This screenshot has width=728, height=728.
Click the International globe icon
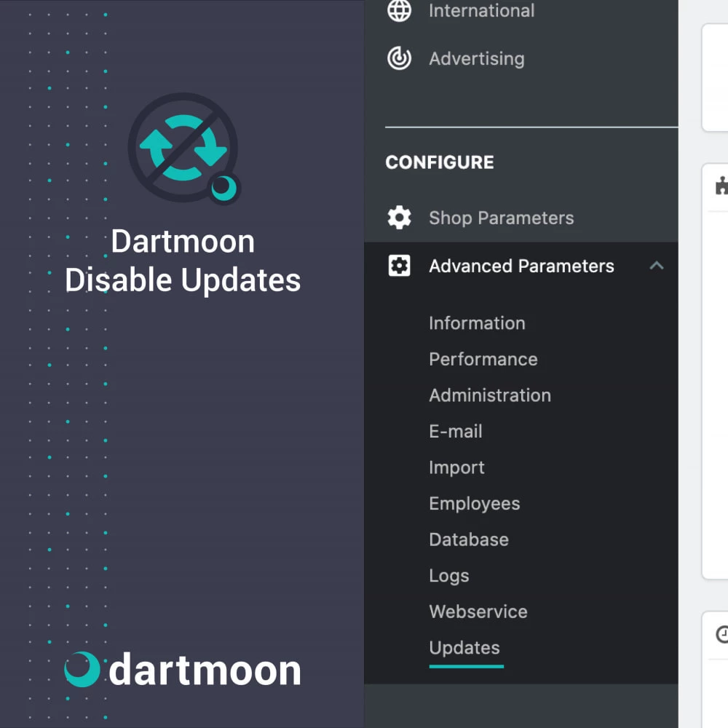tap(399, 11)
